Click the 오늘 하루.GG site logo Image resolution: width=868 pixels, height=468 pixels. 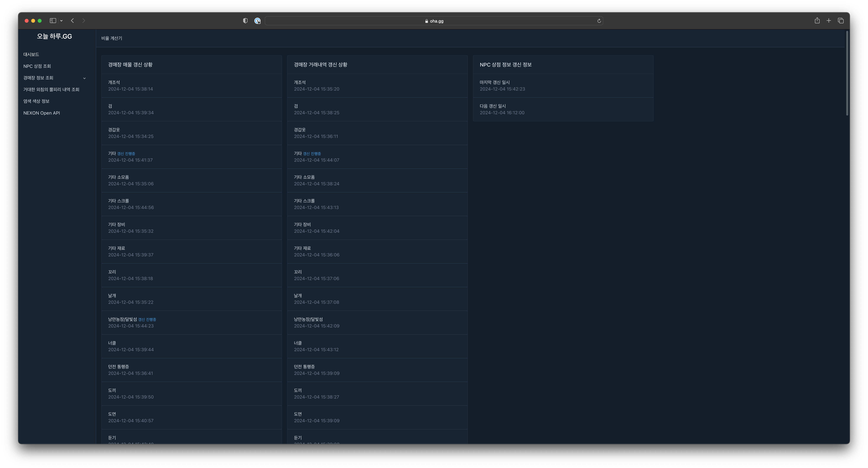point(54,36)
